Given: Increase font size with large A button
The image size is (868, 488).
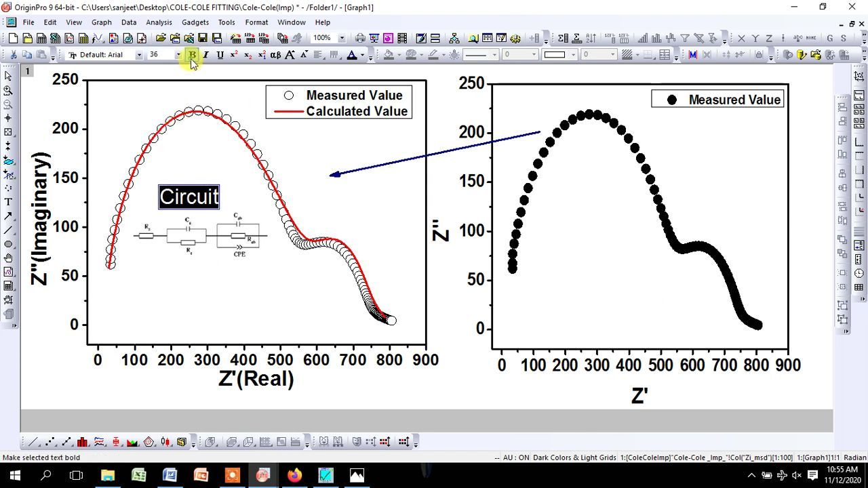Looking at the screenshot, I should 290,55.
